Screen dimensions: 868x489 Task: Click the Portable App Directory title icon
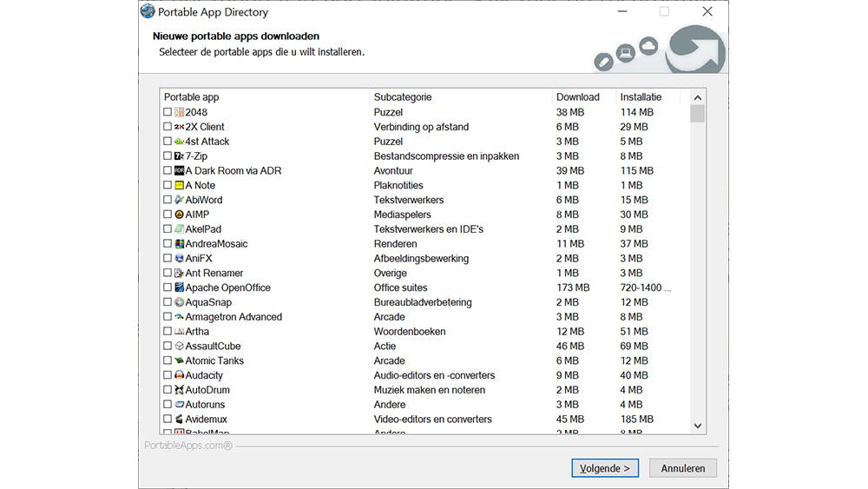pos(148,12)
